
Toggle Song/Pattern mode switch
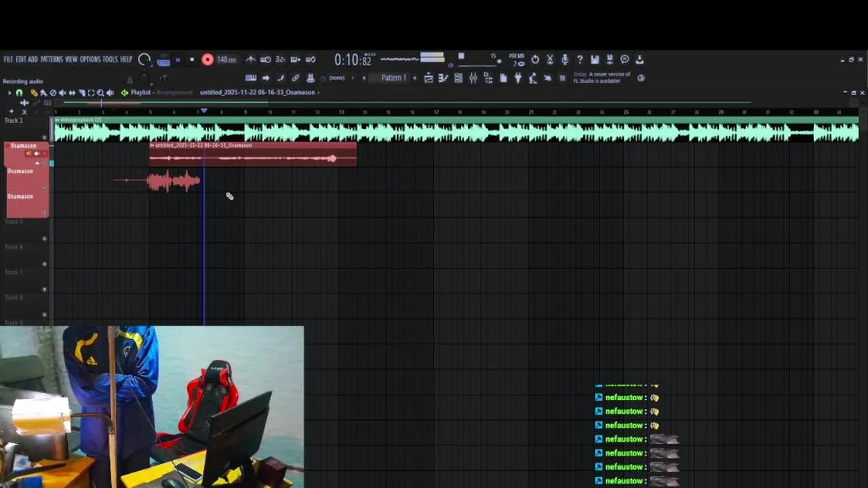click(163, 60)
